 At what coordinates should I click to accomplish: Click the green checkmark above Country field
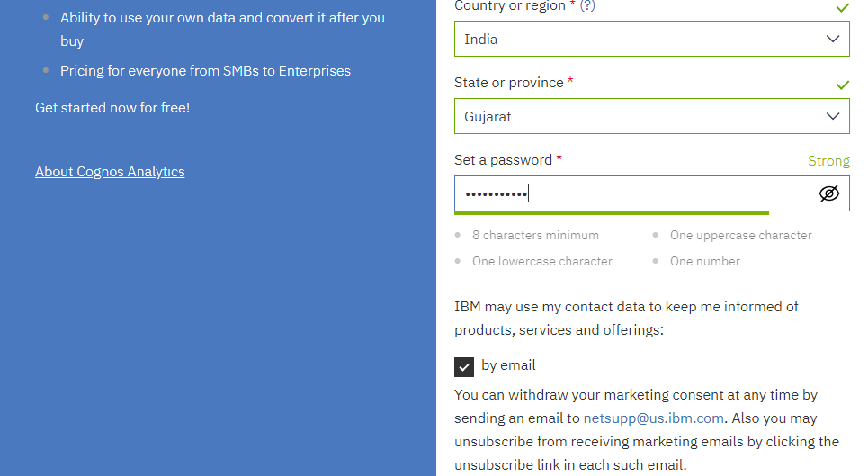tap(842, 7)
